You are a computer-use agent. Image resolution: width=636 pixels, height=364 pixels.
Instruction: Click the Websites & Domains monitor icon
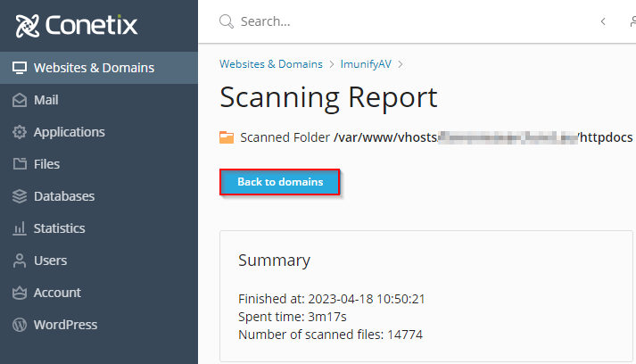pos(19,68)
